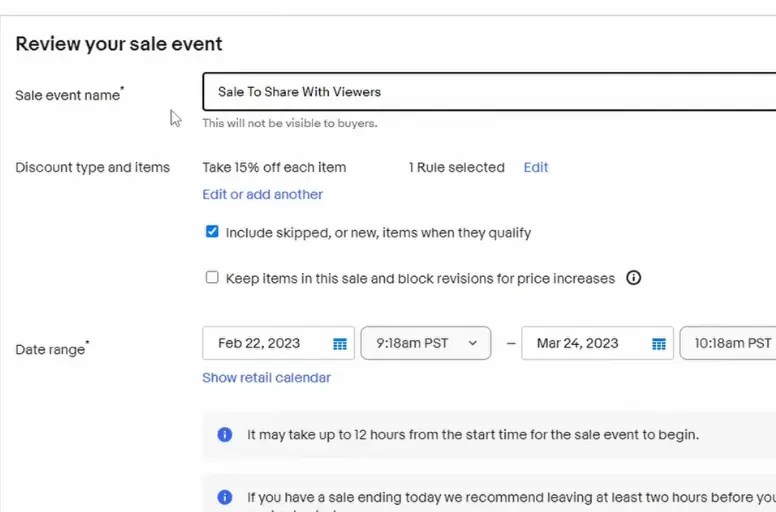Screen dimensions: 776x512
Task: Click the Mar 24, 2023 end date field
Action: 597,343
